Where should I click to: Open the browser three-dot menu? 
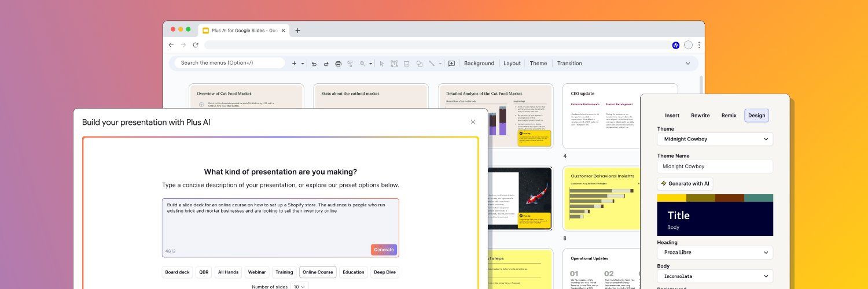coord(699,45)
